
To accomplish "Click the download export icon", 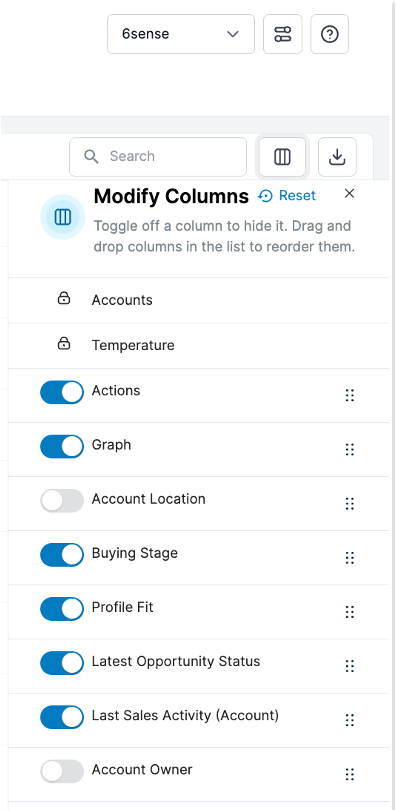I will 337,157.
